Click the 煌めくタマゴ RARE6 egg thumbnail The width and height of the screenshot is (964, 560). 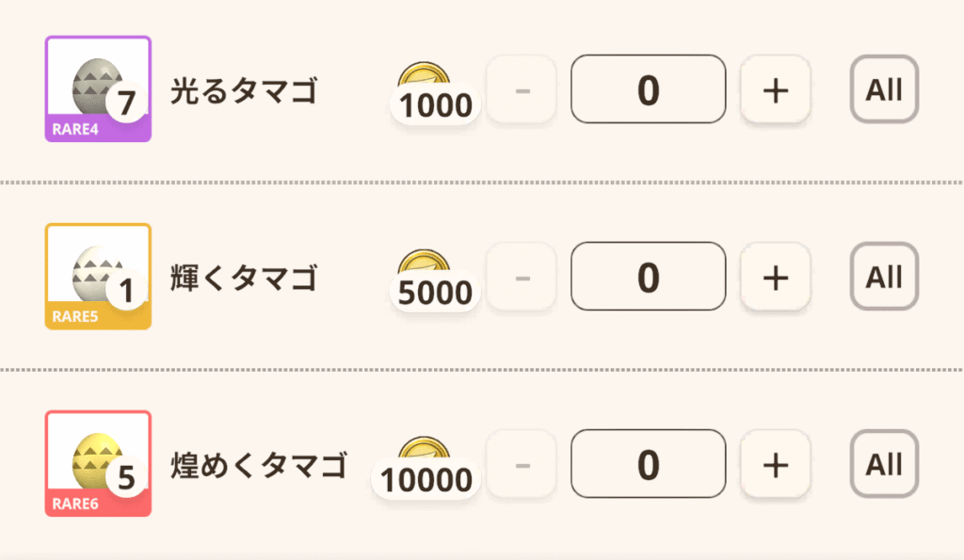(x=98, y=463)
